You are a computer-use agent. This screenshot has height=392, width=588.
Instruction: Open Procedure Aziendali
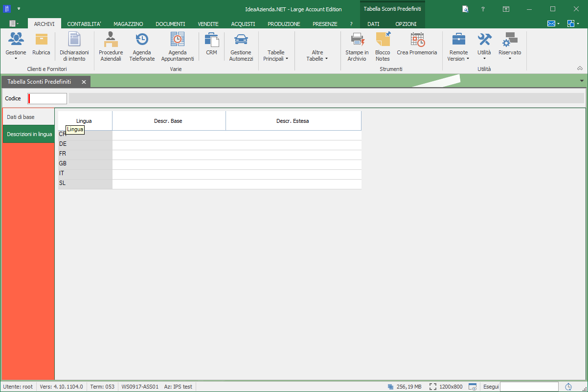coord(111,47)
